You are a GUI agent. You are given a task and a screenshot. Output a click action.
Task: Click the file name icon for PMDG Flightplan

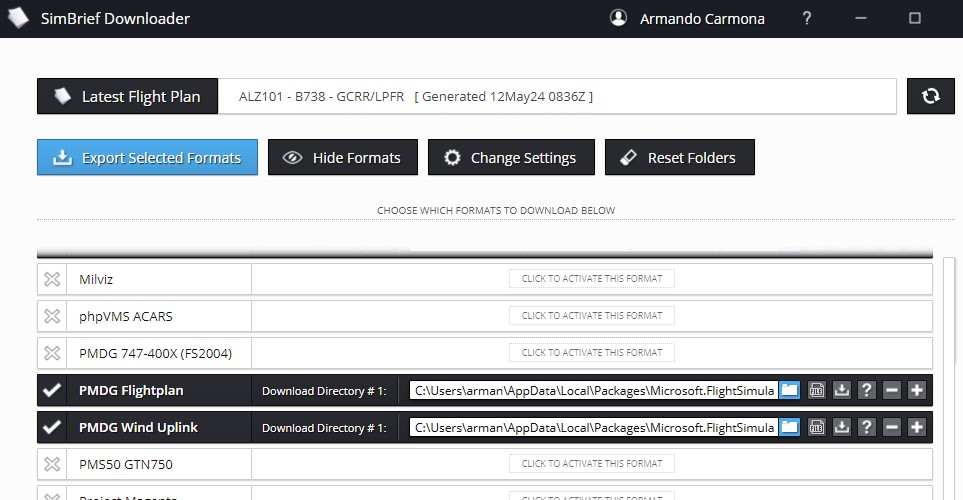(x=817, y=390)
